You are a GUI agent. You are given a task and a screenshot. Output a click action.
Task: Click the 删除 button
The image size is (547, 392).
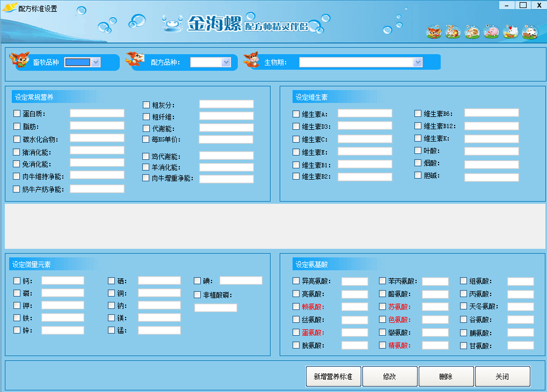446,376
